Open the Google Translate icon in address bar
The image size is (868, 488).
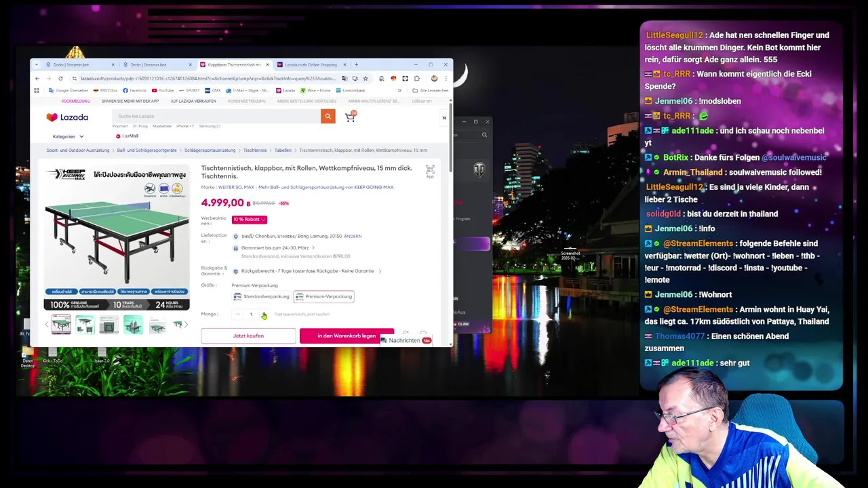[x=344, y=79]
